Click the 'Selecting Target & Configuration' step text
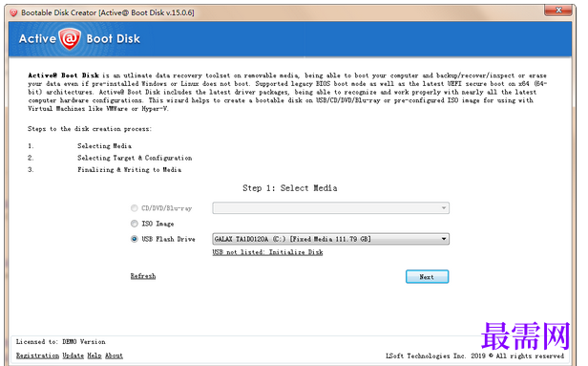This screenshot has height=366, width=588. (135, 158)
